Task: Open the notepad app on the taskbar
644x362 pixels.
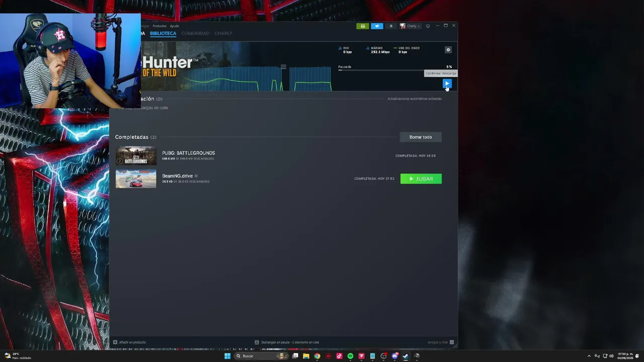Action: pos(372,356)
